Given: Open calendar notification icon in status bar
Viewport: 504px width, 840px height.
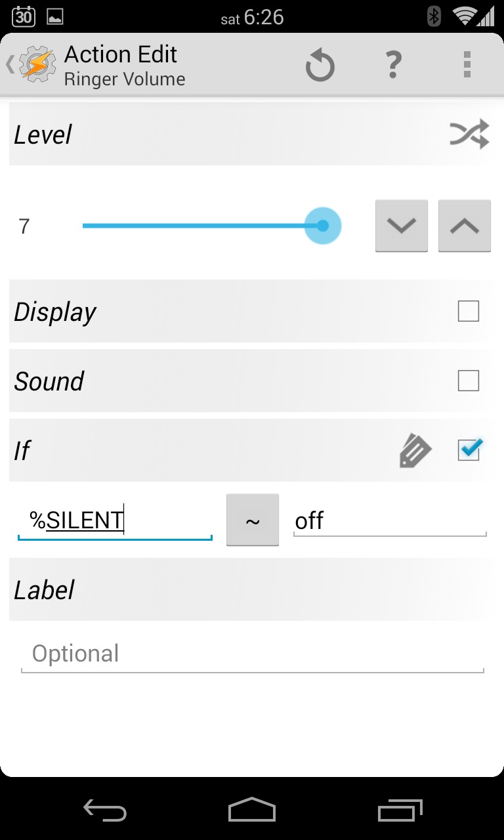Looking at the screenshot, I should (x=24, y=17).
